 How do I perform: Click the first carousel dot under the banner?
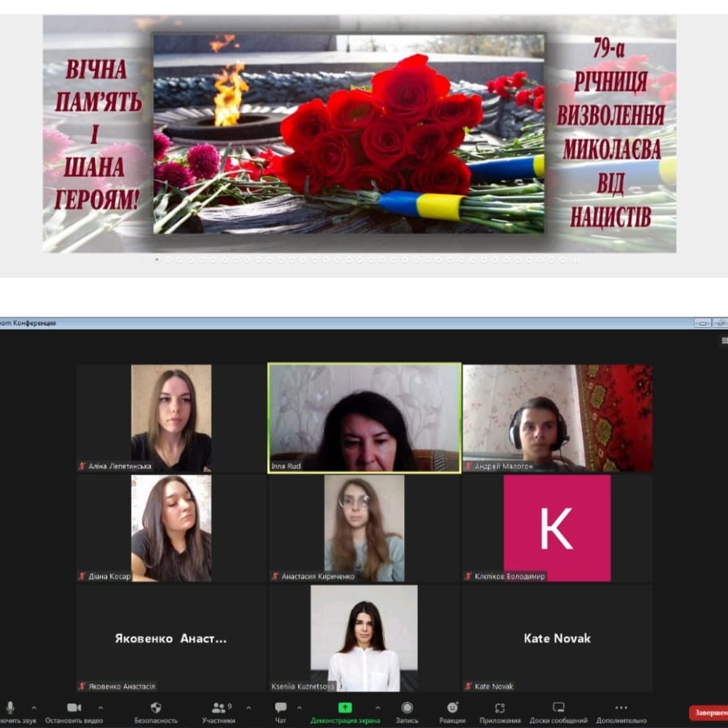(x=157, y=260)
